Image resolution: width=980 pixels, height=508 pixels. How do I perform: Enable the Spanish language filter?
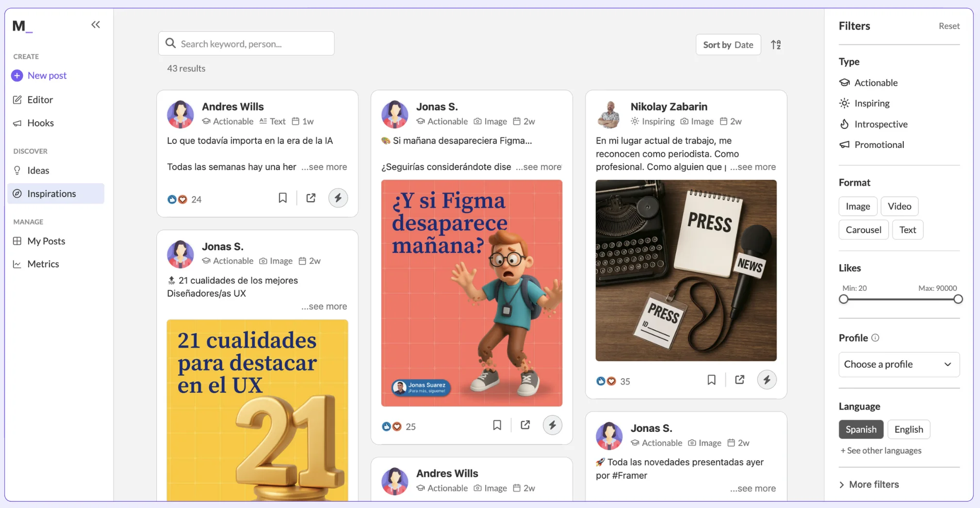(861, 429)
